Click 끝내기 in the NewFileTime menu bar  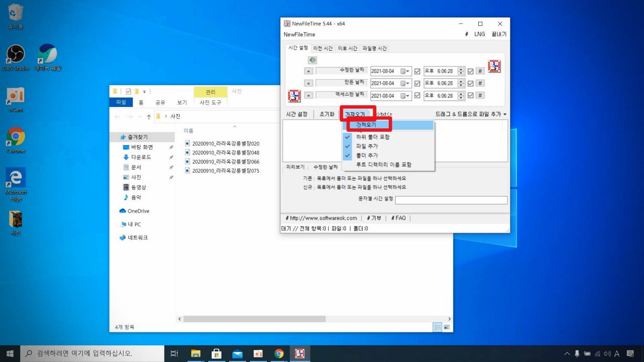499,34
